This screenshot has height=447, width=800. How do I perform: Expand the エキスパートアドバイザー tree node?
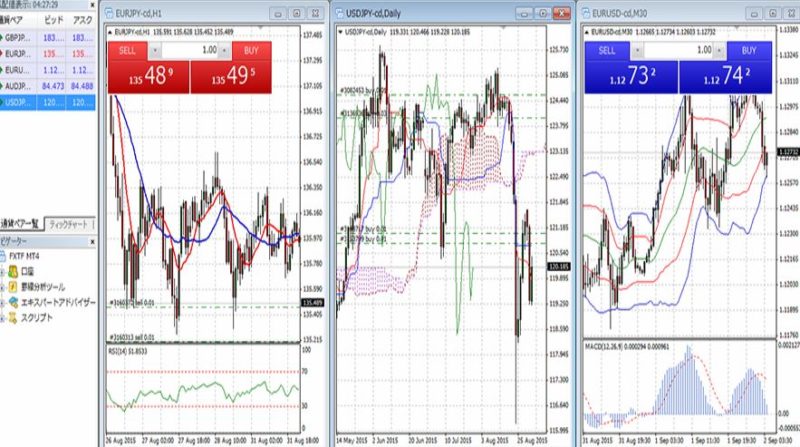click(2, 303)
